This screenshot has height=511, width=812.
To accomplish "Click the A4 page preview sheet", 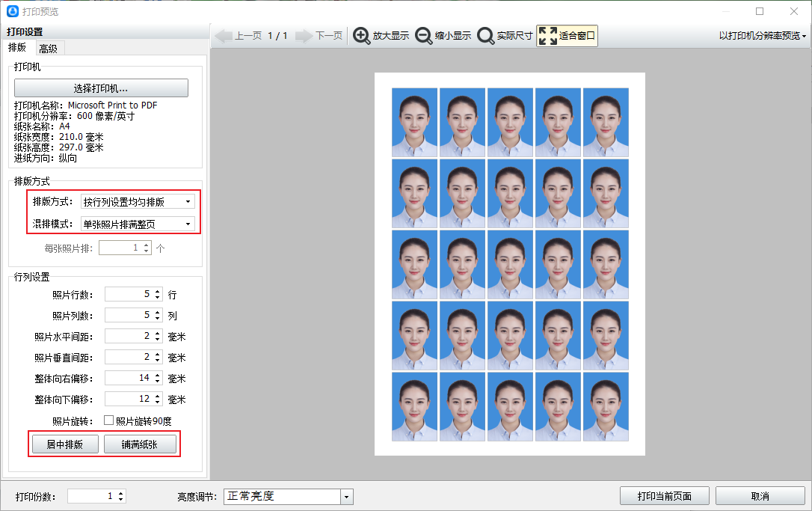I will (510, 264).
